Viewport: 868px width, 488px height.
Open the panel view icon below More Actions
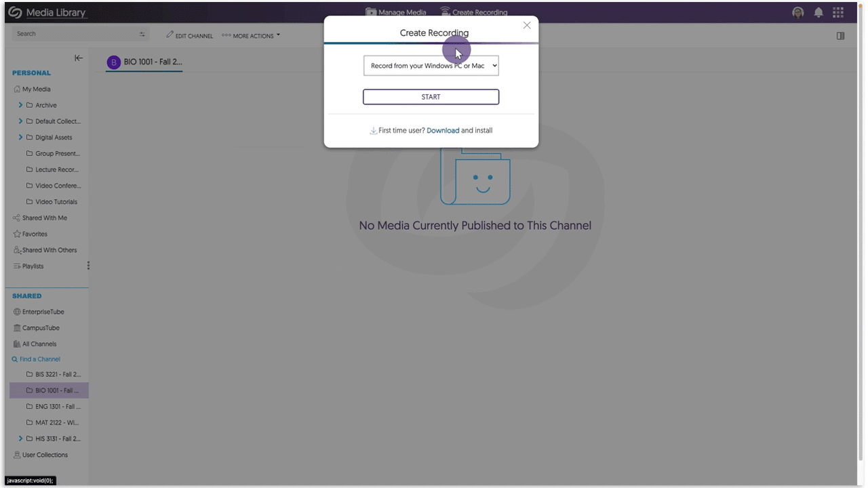[x=840, y=35]
